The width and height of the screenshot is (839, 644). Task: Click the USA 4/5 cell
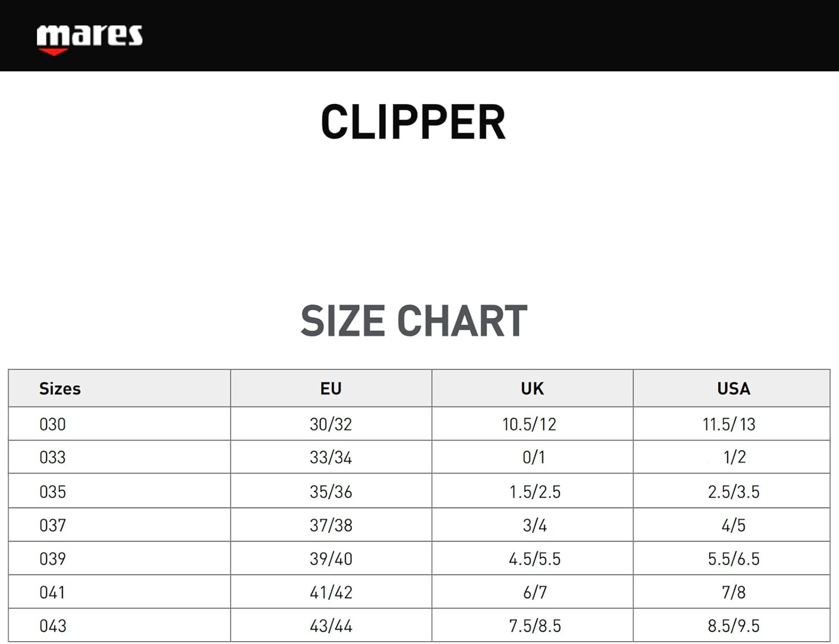[733, 525]
